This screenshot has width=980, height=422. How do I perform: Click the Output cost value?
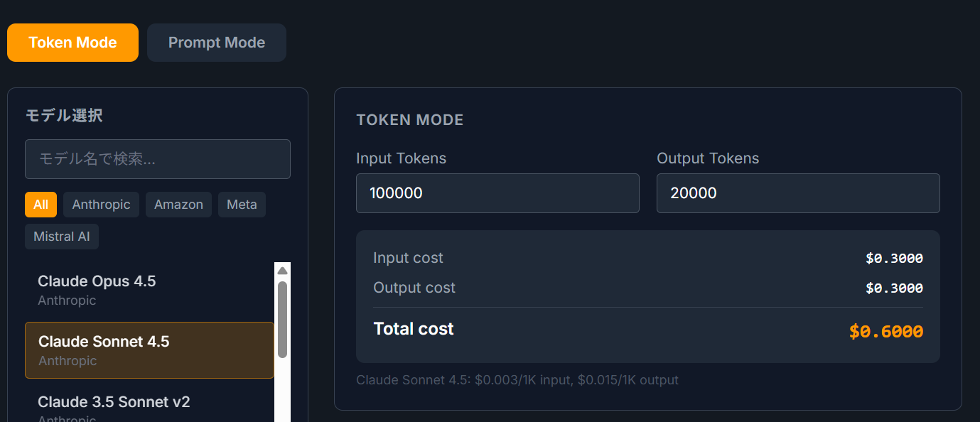coord(894,288)
